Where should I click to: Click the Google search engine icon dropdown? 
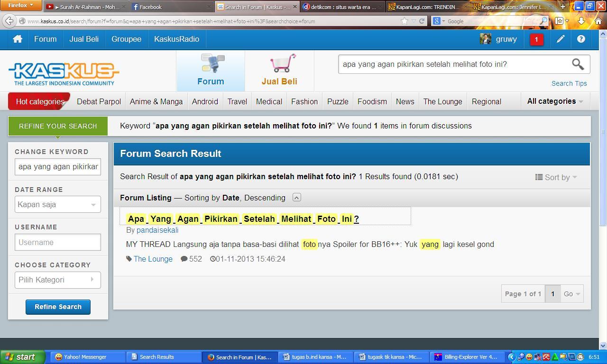[x=439, y=21]
